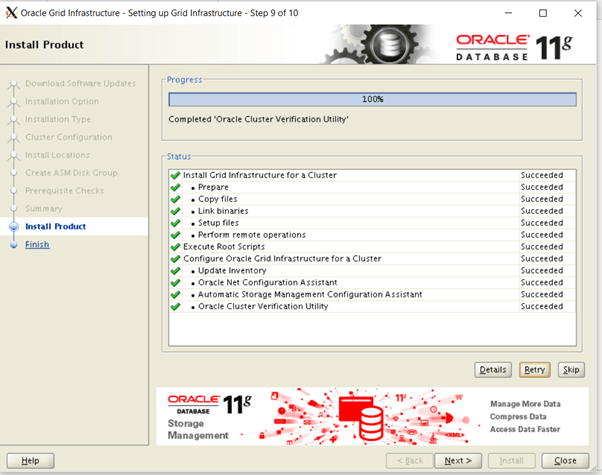Click the green checkmark for Execute Root Scripts
Viewport: 602px width, 475px height.
176,247
